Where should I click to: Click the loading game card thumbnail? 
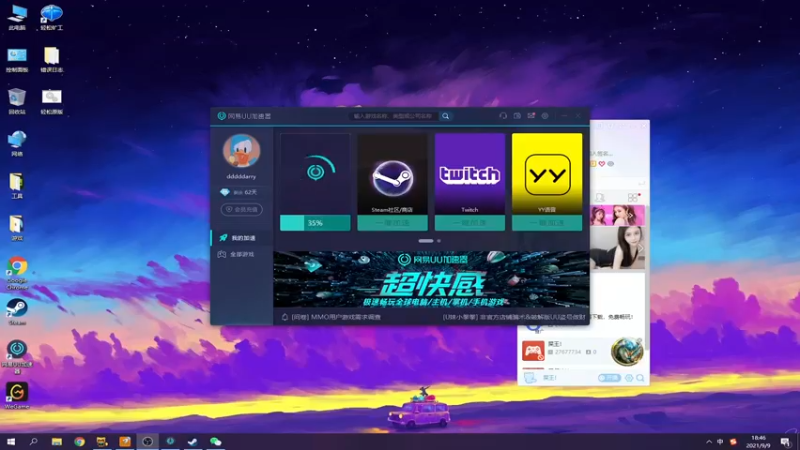(x=315, y=174)
